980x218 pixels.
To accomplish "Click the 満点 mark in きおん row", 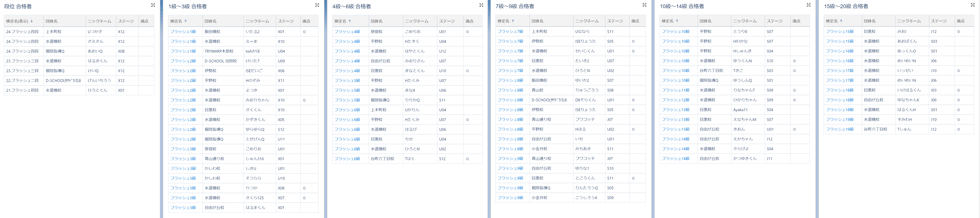I will pos(794,129).
